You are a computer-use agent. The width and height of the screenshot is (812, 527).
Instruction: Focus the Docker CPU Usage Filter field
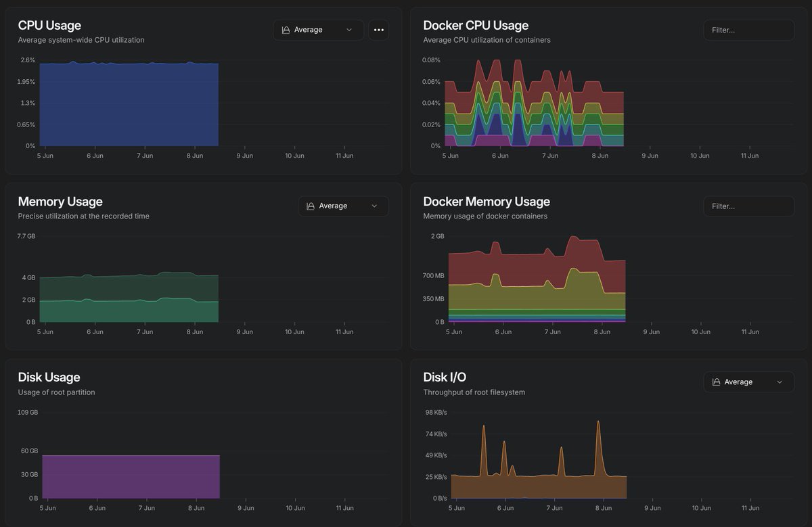point(748,30)
